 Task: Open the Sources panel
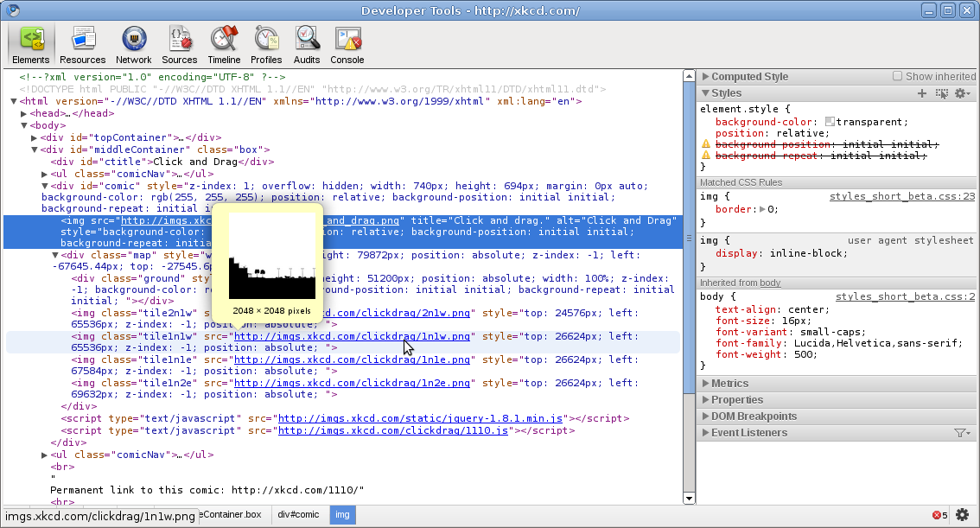pyautogui.click(x=180, y=44)
